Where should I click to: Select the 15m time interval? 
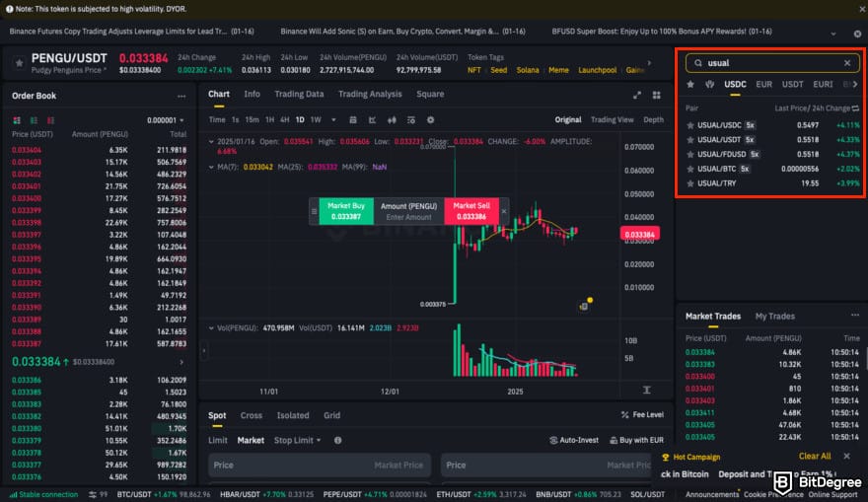point(252,119)
